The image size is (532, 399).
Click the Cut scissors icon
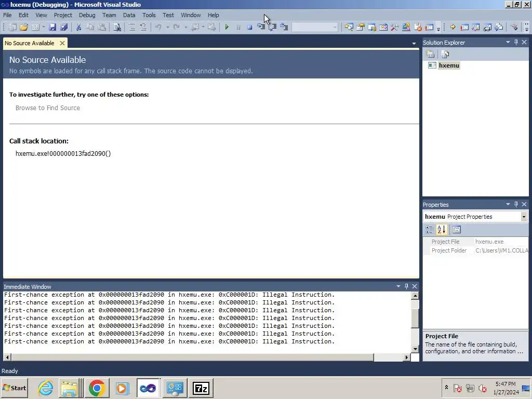tap(79, 27)
